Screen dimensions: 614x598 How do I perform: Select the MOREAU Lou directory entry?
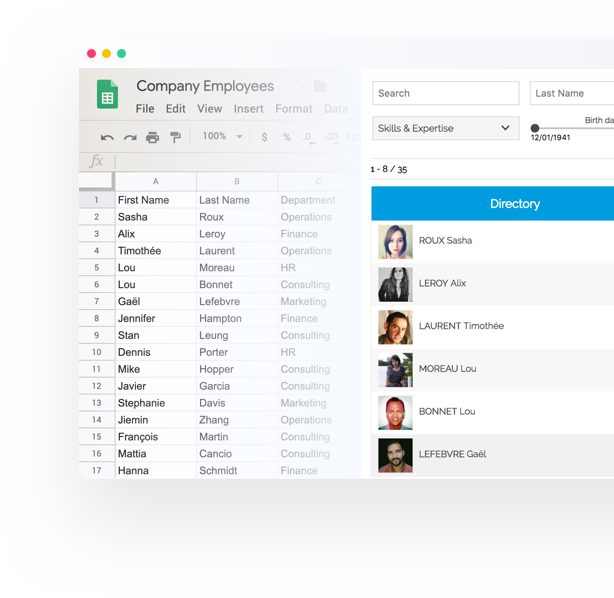pyautogui.click(x=493, y=370)
